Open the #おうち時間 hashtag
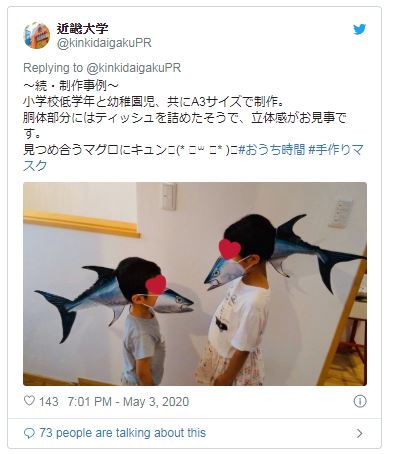 coord(272,150)
